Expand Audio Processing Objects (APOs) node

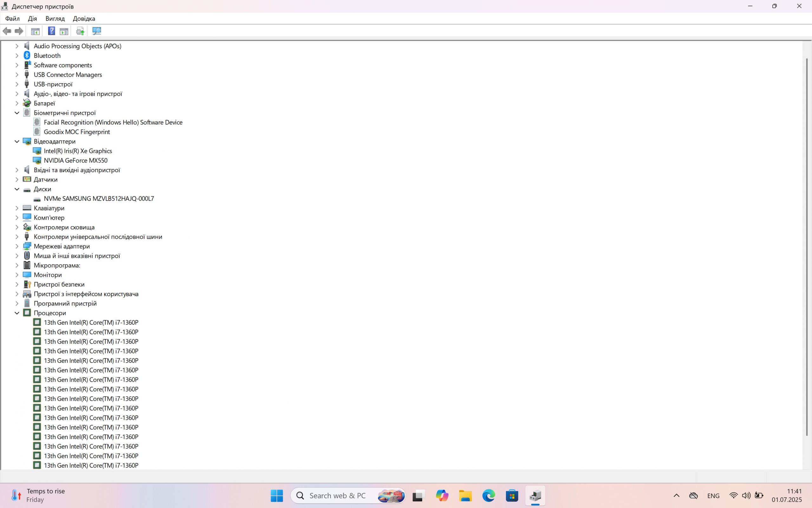[17, 46]
